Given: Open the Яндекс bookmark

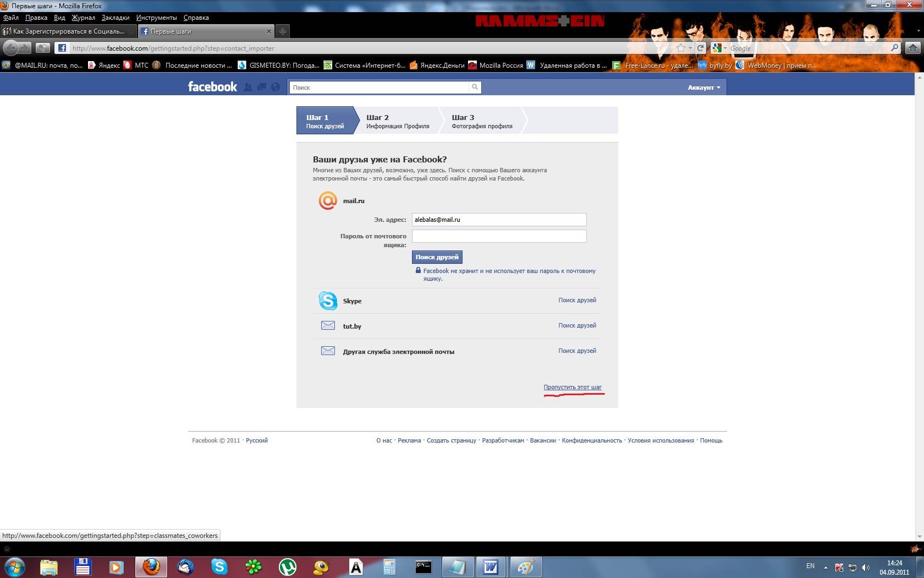Looking at the screenshot, I should coord(104,65).
